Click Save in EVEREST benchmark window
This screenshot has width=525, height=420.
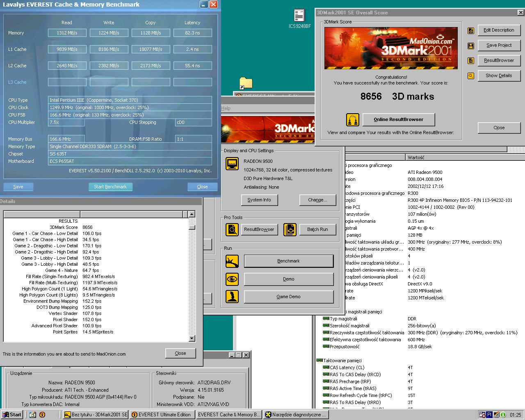click(18, 187)
